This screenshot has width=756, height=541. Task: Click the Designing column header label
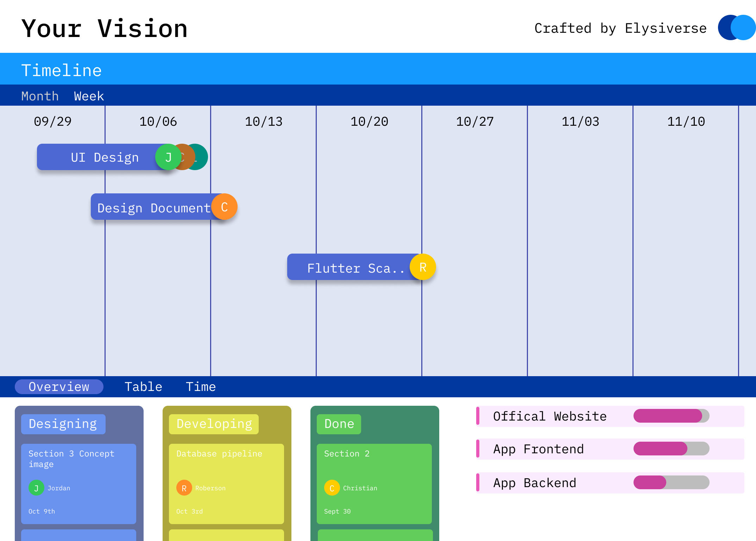coord(63,424)
